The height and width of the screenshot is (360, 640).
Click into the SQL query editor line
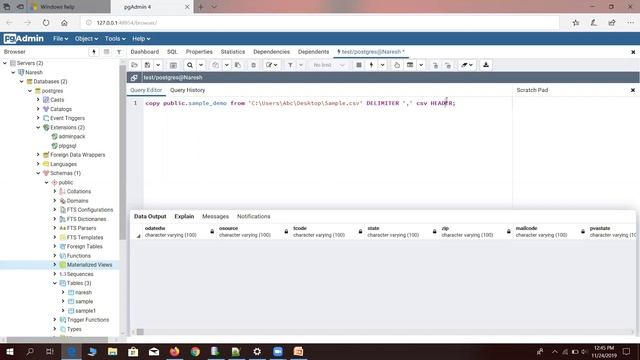coord(300,103)
